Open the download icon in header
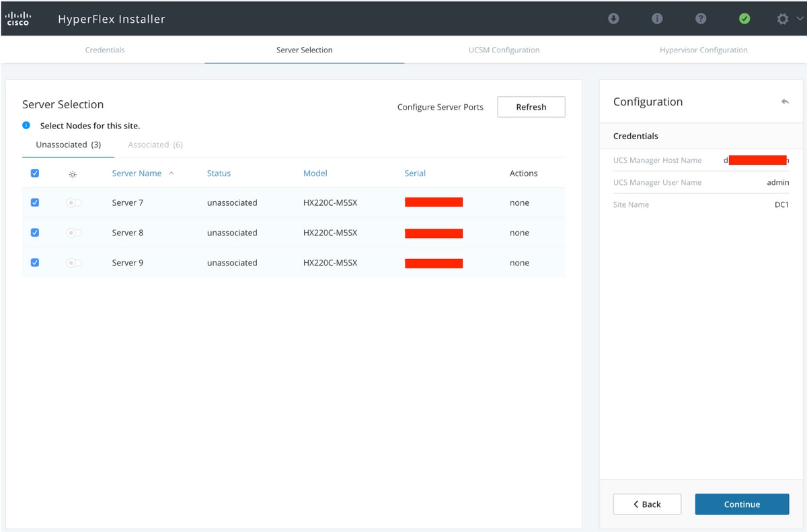The width and height of the screenshot is (807, 532). coord(613,19)
